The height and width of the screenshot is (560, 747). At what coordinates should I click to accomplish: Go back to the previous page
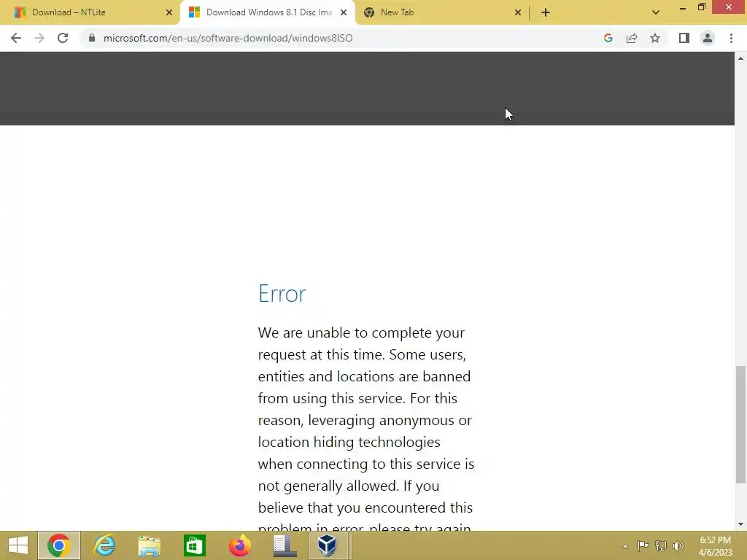(16, 38)
